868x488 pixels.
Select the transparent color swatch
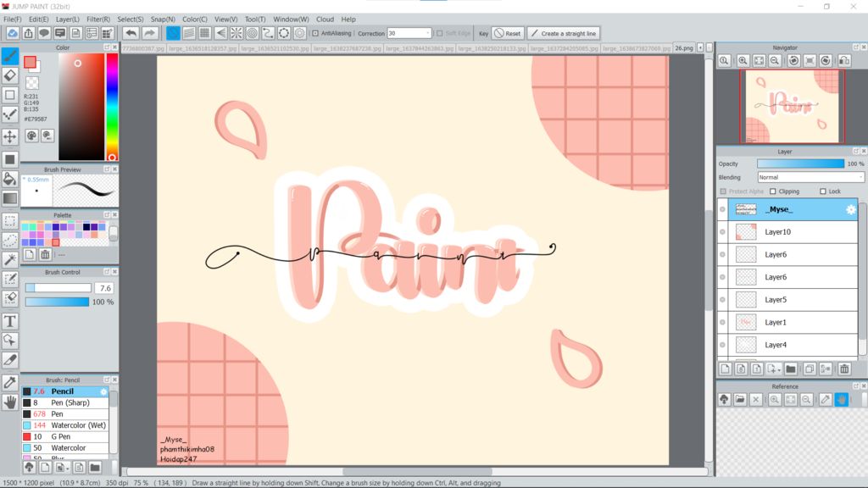click(32, 84)
